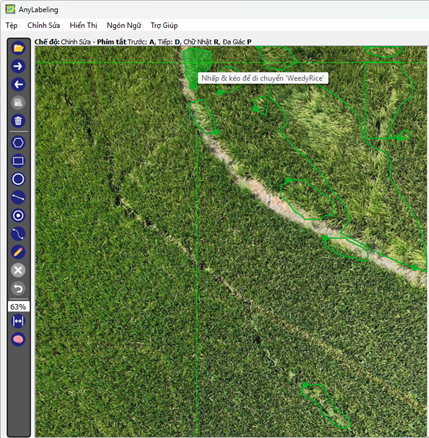Select the highlighted WeedyRice polygon shape
The image size is (429, 438).
[197, 63]
